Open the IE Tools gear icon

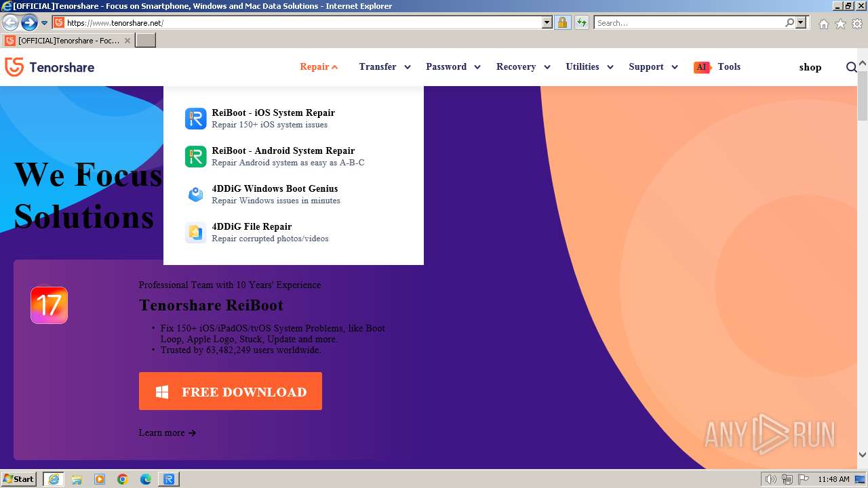tap(857, 24)
